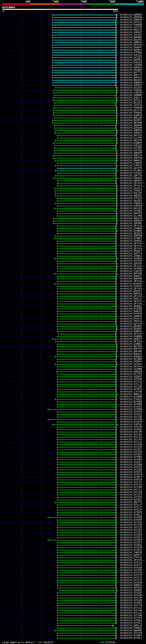Select the UniRef100_P46225 label

click(131, 63)
